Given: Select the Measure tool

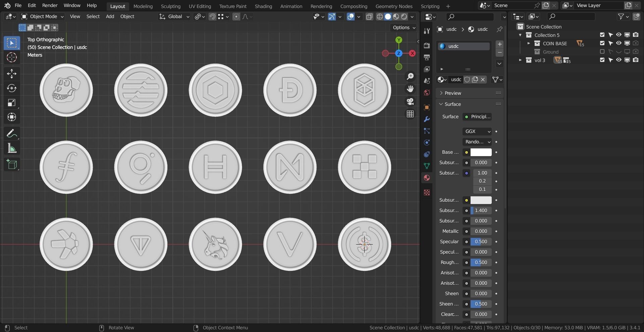Looking at the screenshot, I should tap(12, 148).
